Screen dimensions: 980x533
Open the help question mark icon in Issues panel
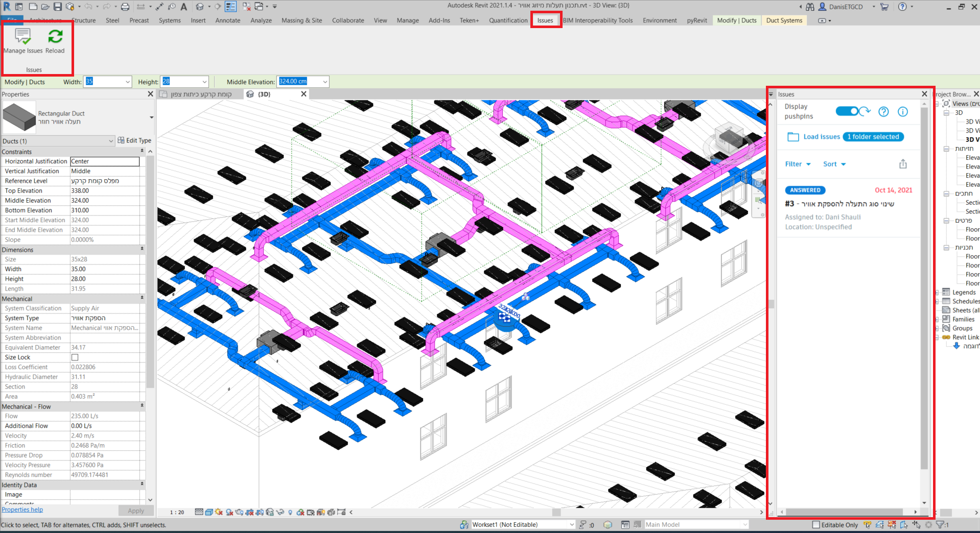883,112
